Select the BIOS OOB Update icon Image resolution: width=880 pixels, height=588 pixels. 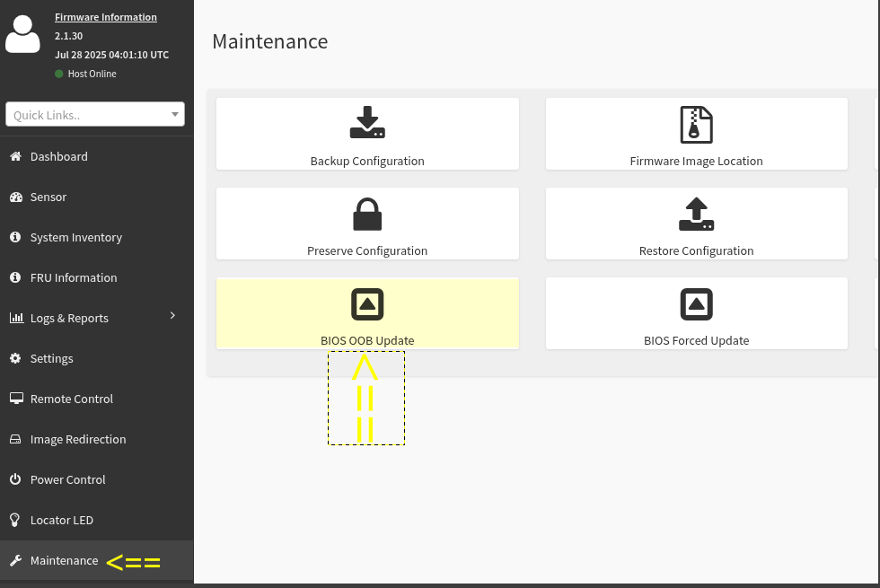pos(367,305)
